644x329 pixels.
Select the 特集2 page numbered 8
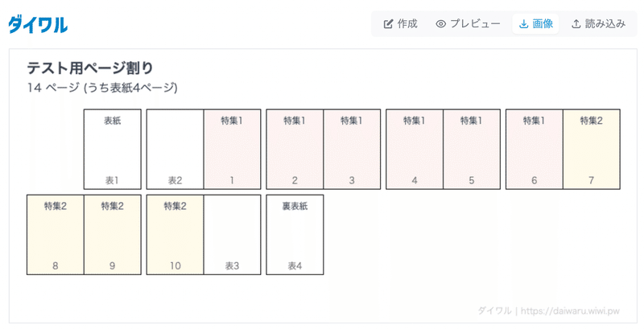pos(56,235)
